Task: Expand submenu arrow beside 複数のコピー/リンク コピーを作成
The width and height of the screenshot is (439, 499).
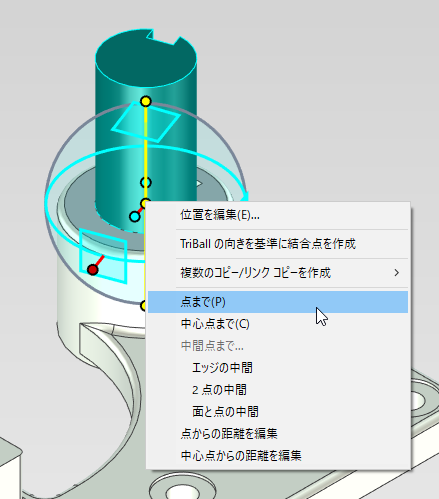Action: [x=396, y=273]
